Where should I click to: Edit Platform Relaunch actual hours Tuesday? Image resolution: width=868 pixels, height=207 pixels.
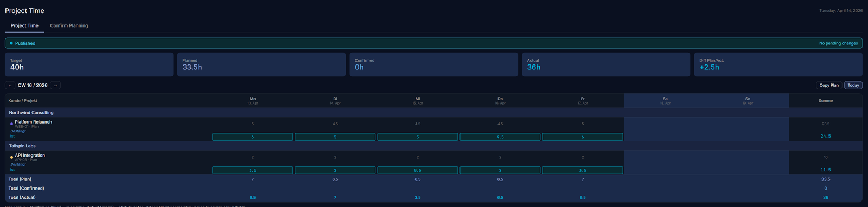(335, 137)
